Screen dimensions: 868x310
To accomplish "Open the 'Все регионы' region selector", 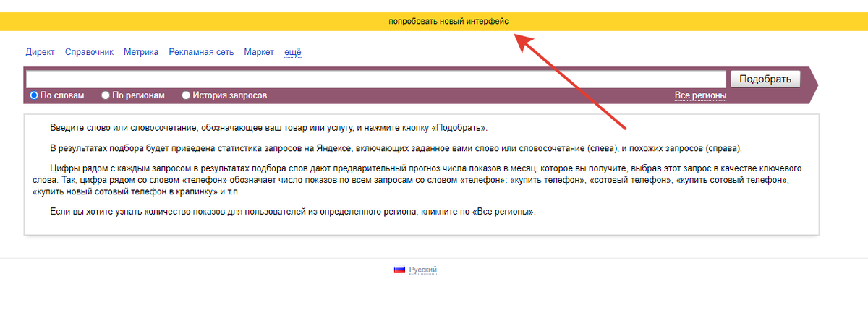I will [x=700, y=95].
